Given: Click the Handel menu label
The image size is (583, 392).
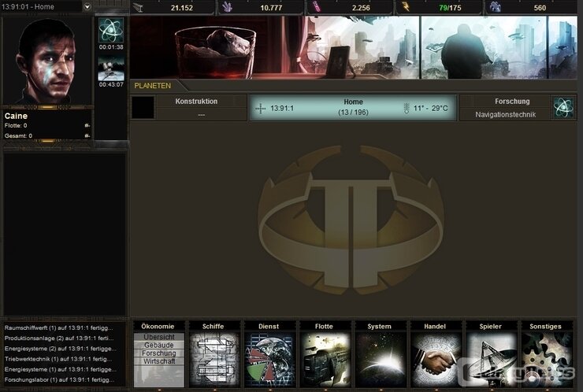Looking at the screenshot, I should click(x=435, y=326).
